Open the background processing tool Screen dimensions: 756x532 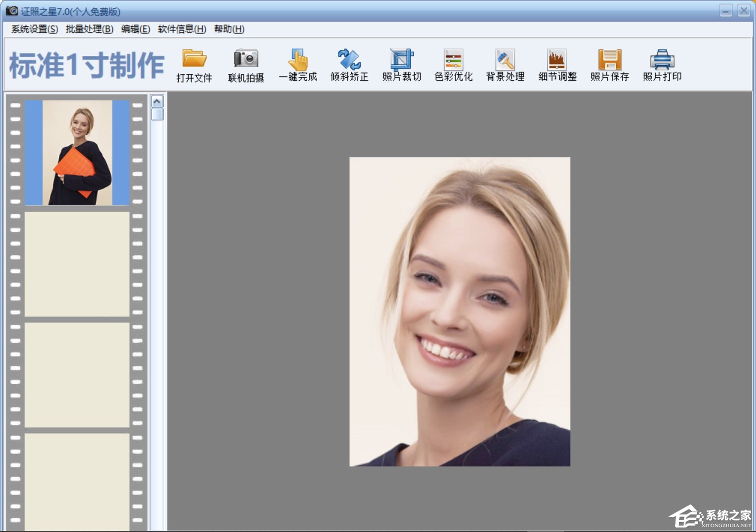[505, 59]
